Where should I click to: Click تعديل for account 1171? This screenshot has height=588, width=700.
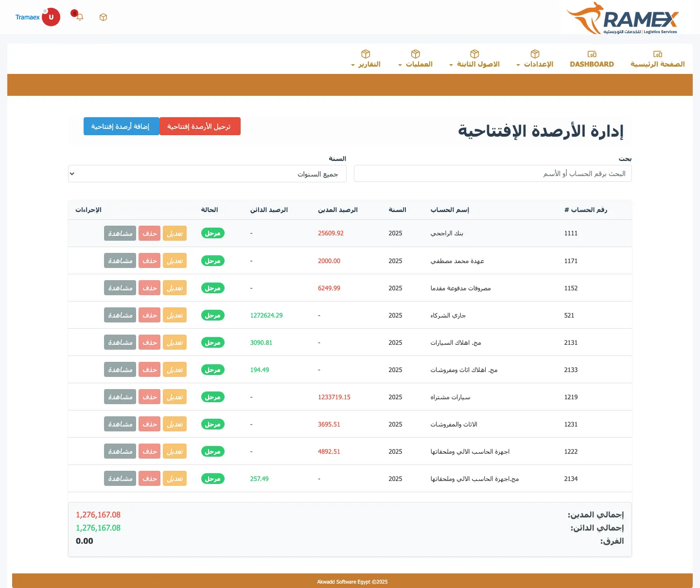click(x=175, y=261)
